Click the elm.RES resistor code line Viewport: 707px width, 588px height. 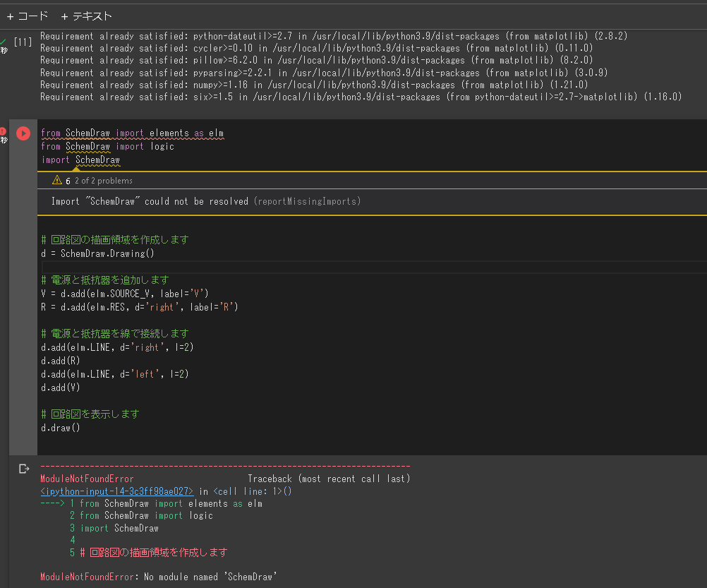point(139,307)
